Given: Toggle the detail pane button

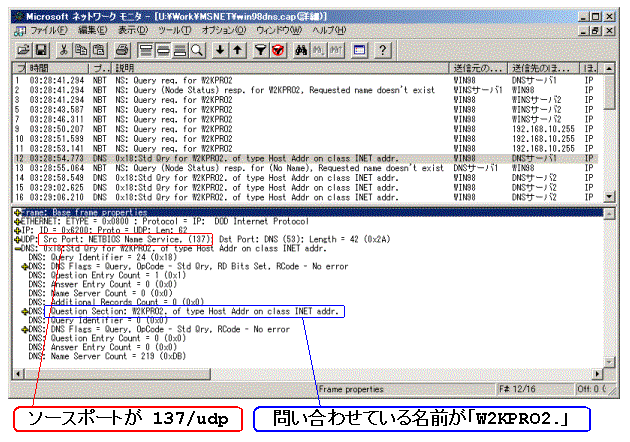Looking at the screenshot, I should pos(163,50).
